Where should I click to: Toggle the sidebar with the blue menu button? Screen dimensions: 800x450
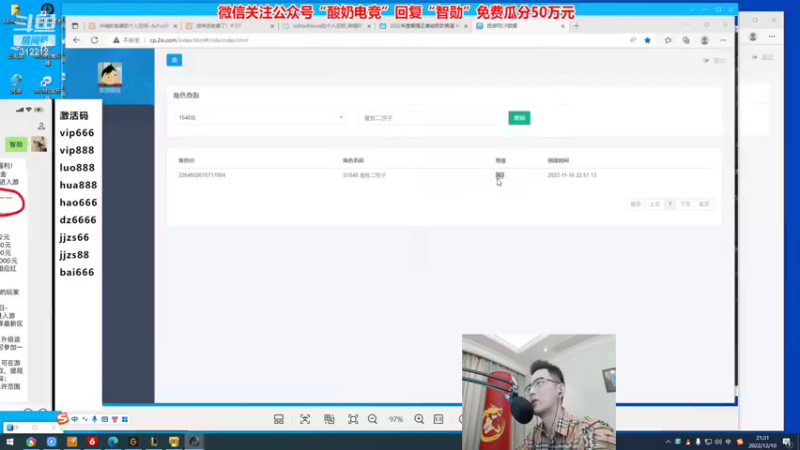point(174,60)
